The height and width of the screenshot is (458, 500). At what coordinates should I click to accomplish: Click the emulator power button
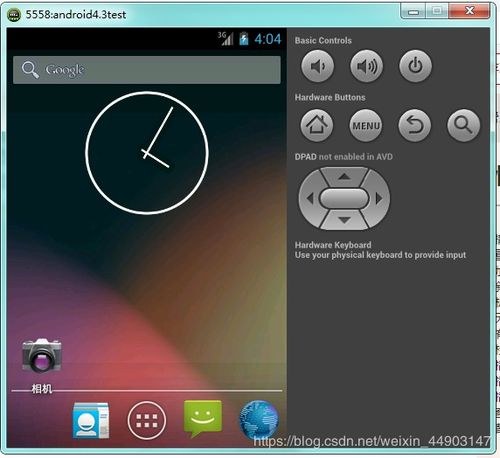point(415,66)
